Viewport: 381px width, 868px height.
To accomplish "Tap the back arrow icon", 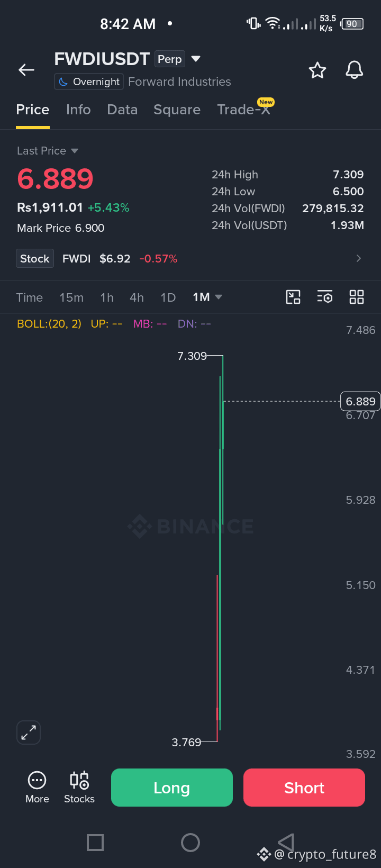I will coord(26,70).
